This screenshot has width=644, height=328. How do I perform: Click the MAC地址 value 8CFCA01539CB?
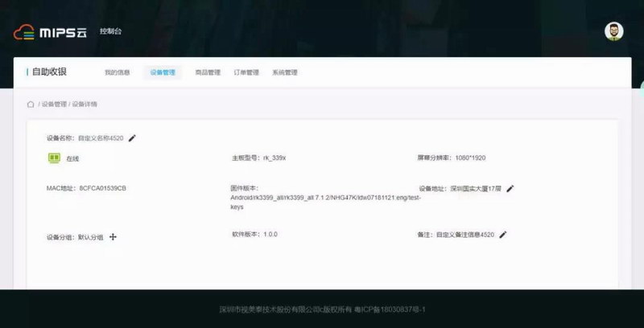click(x=103, y=188)
